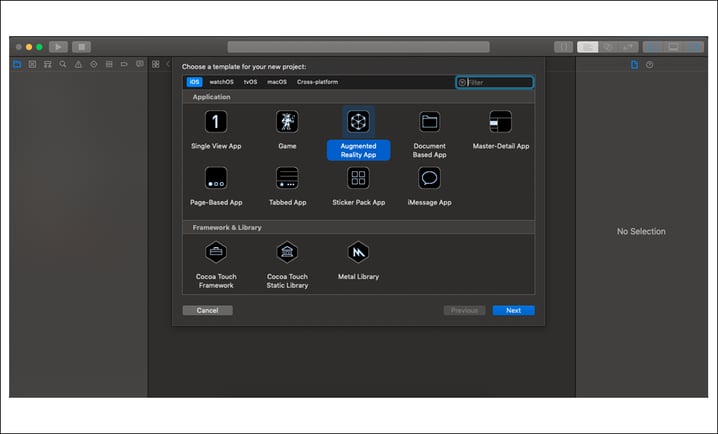Click the 'No Selection' inspector text
Image resolution: width=718 pixels, height=434 pixels.
[641, 232]
